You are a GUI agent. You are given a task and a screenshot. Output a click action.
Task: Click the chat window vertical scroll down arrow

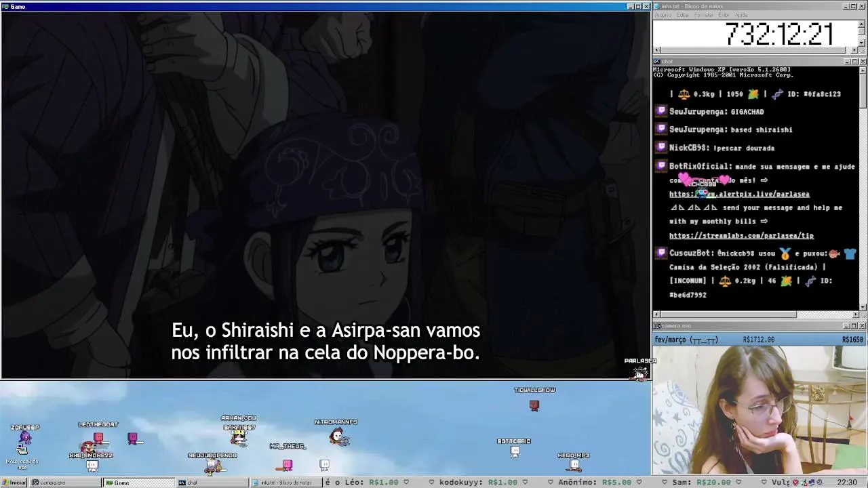tap(863, 307)
